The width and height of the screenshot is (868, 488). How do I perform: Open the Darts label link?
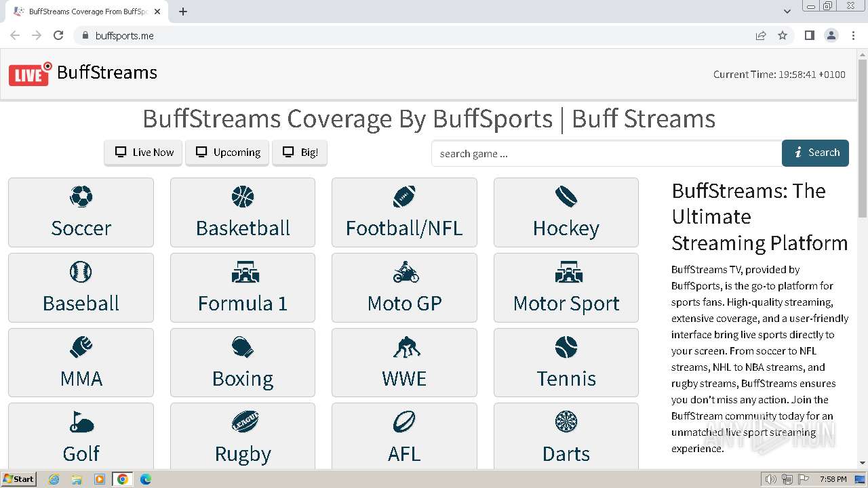pyautogui.click(x=566, y=453)
